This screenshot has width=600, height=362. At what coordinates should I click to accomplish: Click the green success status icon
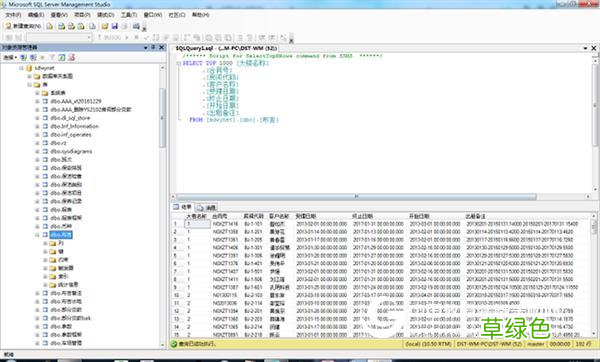(x=174, y=344)
